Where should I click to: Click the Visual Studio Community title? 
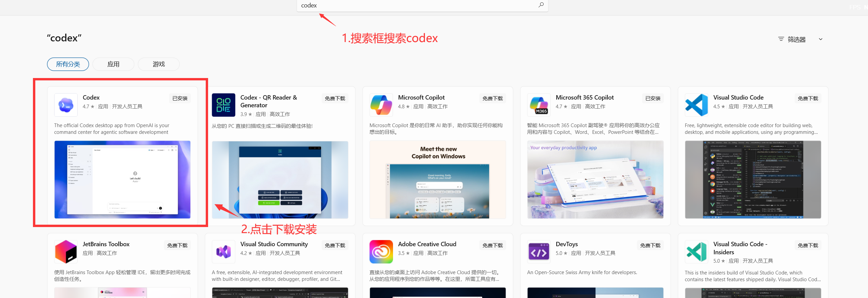click(x=274, y=244)
